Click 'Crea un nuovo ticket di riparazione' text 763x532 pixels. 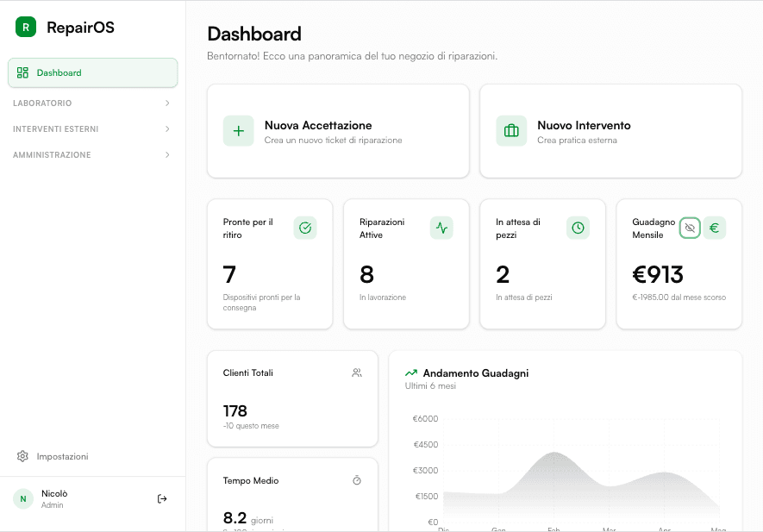coord(334,141)
